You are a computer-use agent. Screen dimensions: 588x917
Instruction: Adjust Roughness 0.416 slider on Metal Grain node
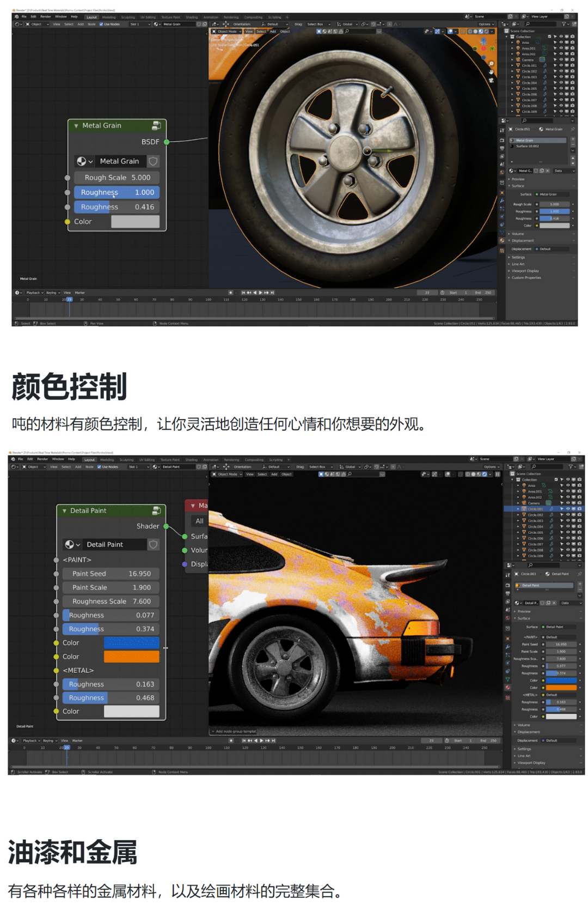[117, 207]
